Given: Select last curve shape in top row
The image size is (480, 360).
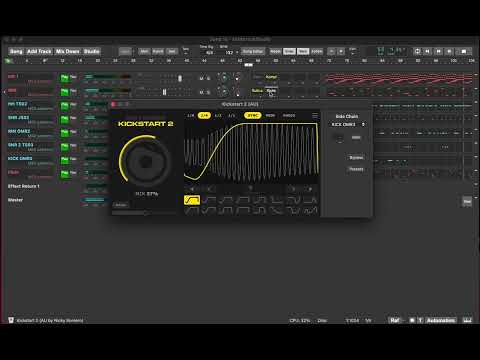Looking at the screenshot, I should [311, 200].
